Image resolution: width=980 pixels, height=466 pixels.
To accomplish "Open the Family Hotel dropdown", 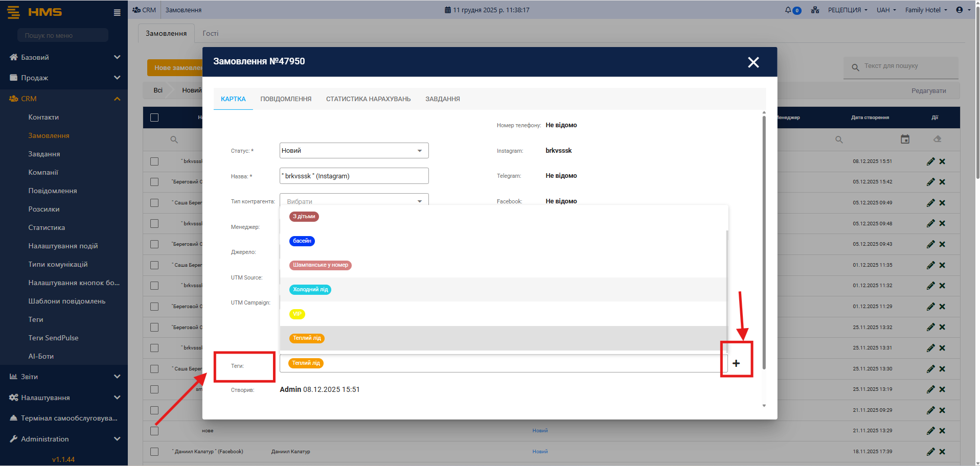I will [x=926, y=10].
